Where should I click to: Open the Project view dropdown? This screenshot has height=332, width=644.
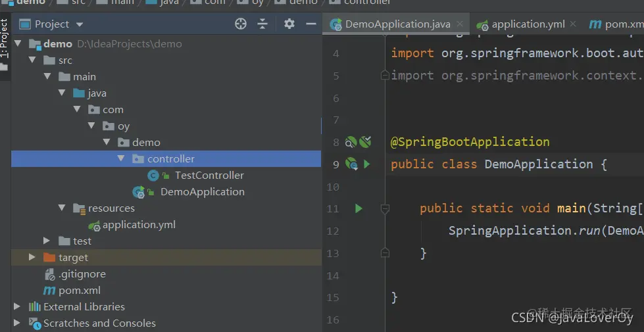pos(80,24)
